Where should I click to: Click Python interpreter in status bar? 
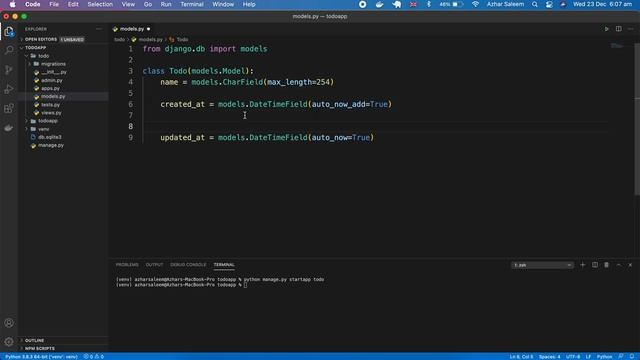pyautogui.click(x=41, y=356)
